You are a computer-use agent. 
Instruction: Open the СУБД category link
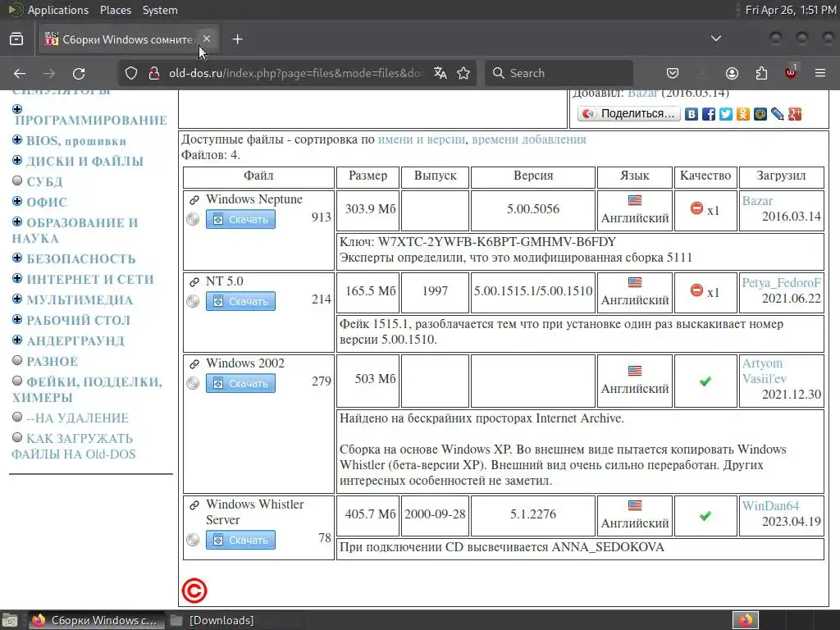[x=44, y=181]
